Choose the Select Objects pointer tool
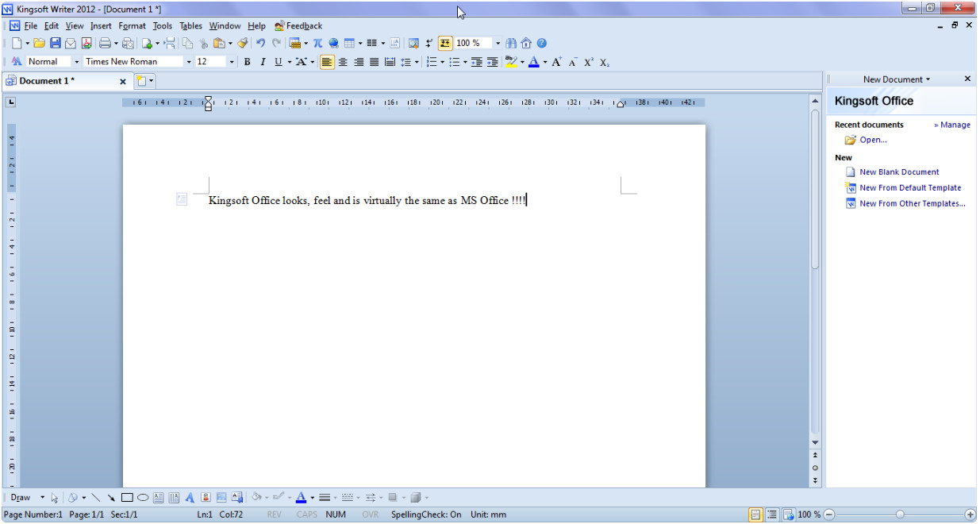The image size is (980, 524). coord(55,498)
